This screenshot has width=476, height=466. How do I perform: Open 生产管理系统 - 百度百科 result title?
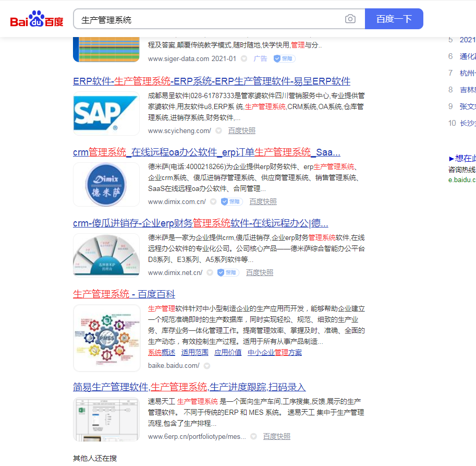pyautogui.click(x=124, y=294)
